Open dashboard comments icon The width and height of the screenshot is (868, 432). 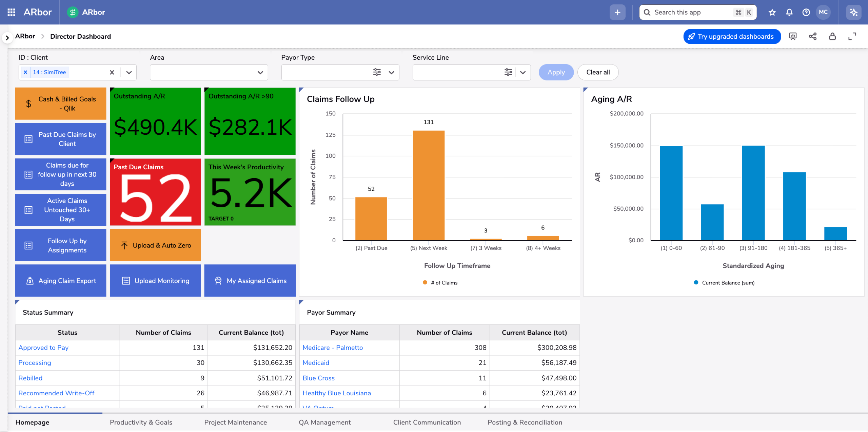click(x=793, y=36)
